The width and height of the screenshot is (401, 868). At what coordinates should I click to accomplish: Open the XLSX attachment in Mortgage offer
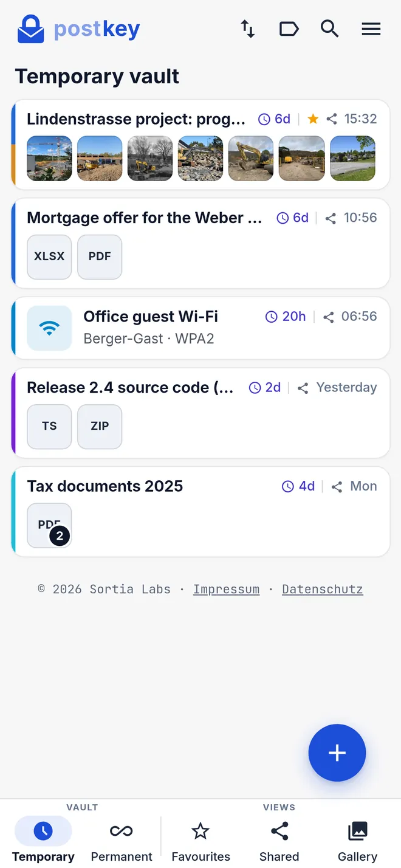[x=49, y=257]
